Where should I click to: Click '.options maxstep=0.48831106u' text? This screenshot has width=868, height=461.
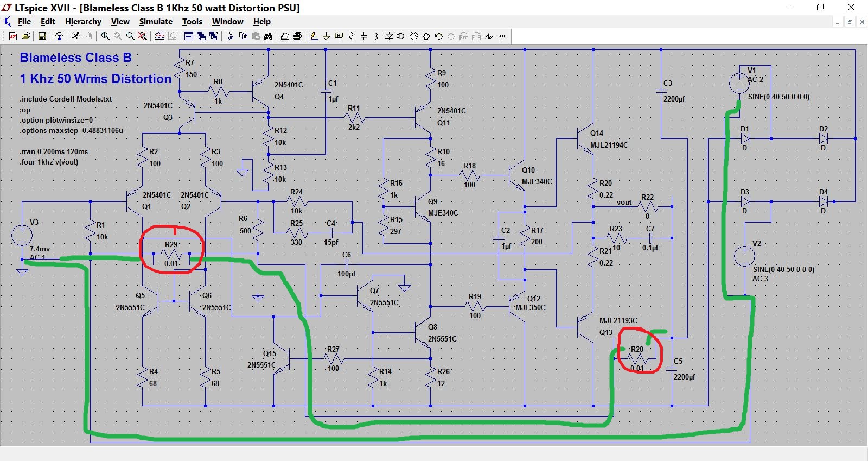click(x=71, y=130)
